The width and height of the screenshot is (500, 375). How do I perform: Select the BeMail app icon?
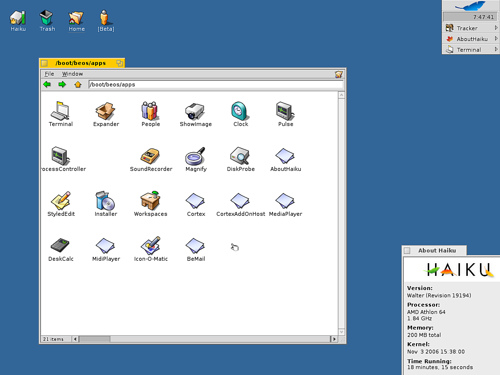tap(195, 246)
